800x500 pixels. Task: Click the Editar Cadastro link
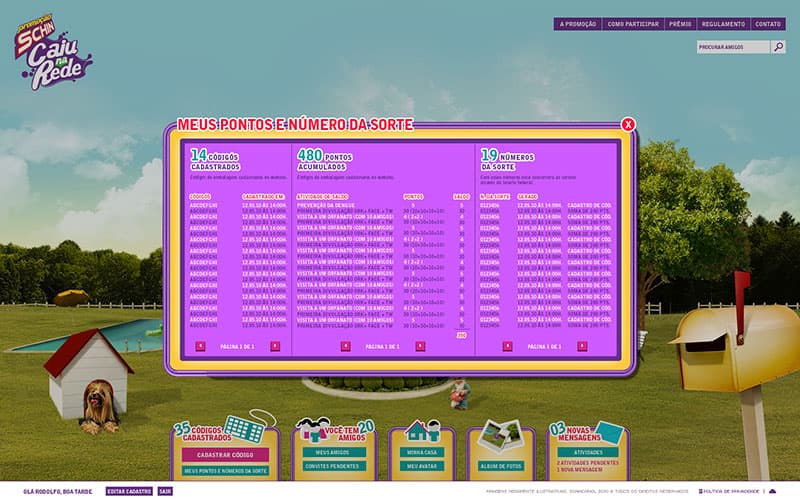point(129,491)
